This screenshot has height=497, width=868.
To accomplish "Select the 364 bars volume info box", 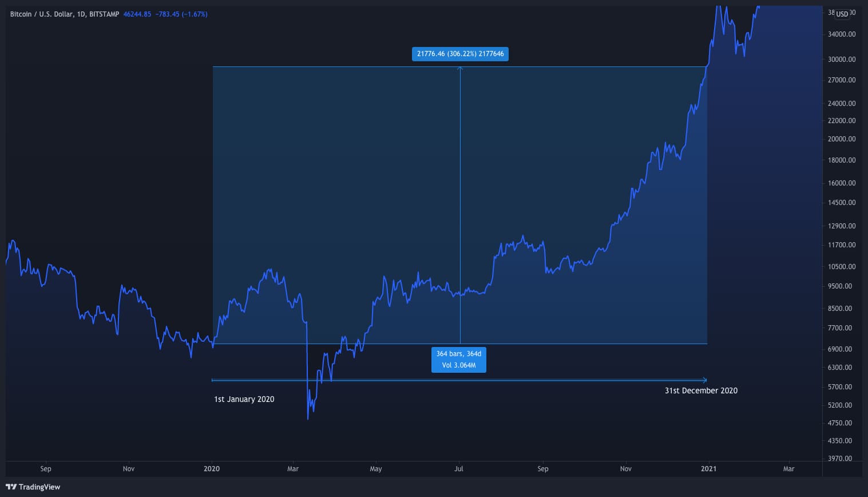I will click(x=459, y=360).
